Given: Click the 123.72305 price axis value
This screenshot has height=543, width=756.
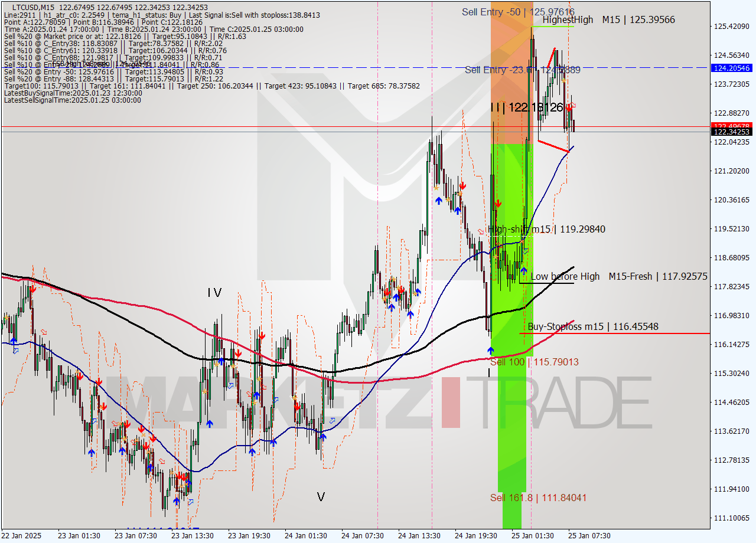Looking at the screenshot, I should [x=732, y=84].
